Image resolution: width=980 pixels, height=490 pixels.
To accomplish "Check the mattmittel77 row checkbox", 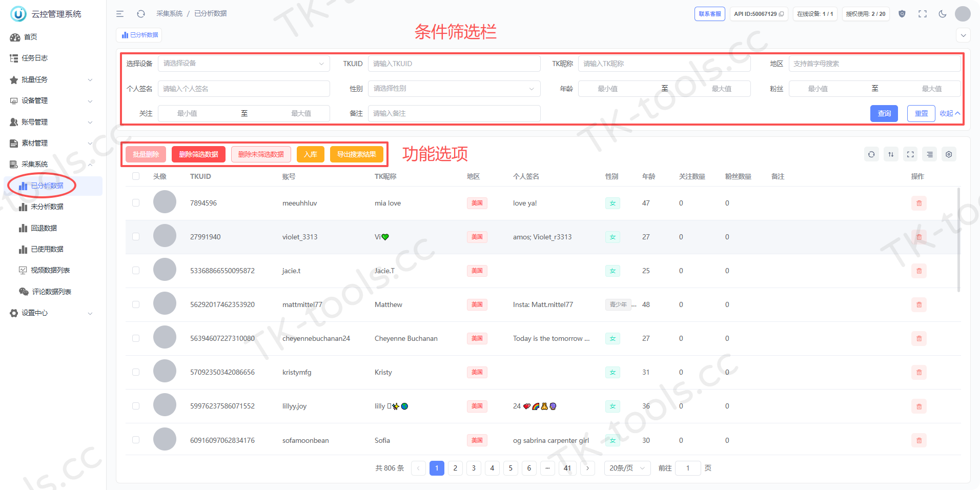I will point(136,304).
